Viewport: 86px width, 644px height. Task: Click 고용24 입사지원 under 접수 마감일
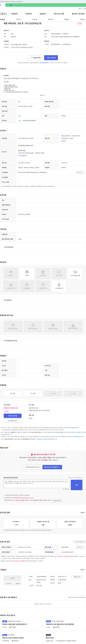click(x=13, y=416)
